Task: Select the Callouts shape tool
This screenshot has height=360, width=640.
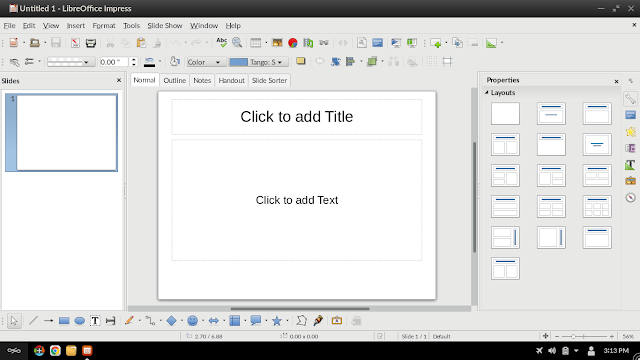Action: 256,321
